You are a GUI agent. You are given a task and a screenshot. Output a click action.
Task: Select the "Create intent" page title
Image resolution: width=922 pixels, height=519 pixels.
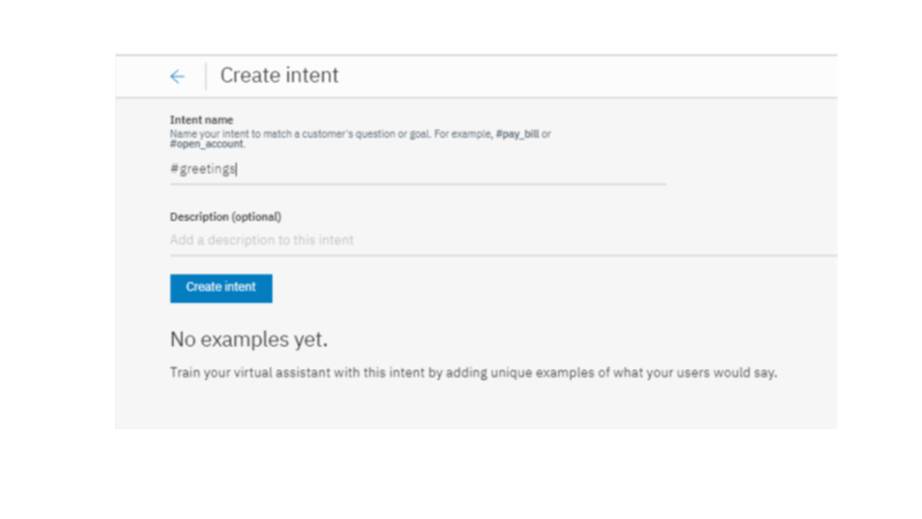click(x=279, y=76)
